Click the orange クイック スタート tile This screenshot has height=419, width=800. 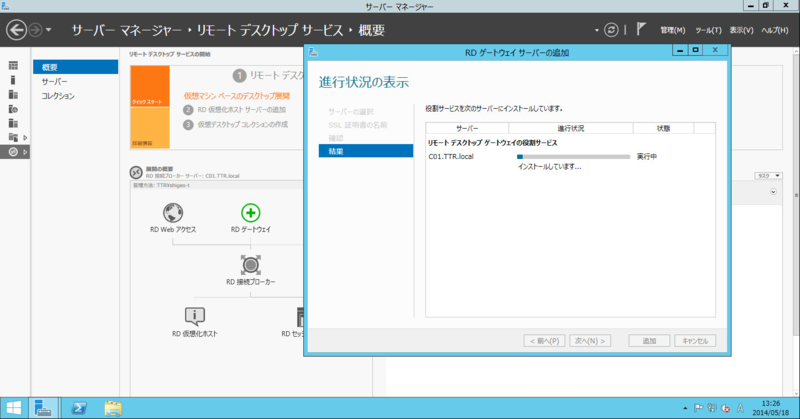150,86
